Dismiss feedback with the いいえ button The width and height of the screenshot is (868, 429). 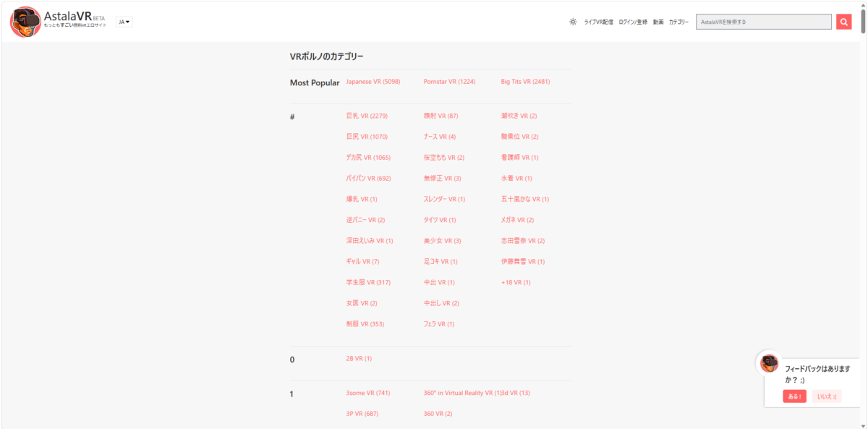pyautogui.click(x=827, y=396)
